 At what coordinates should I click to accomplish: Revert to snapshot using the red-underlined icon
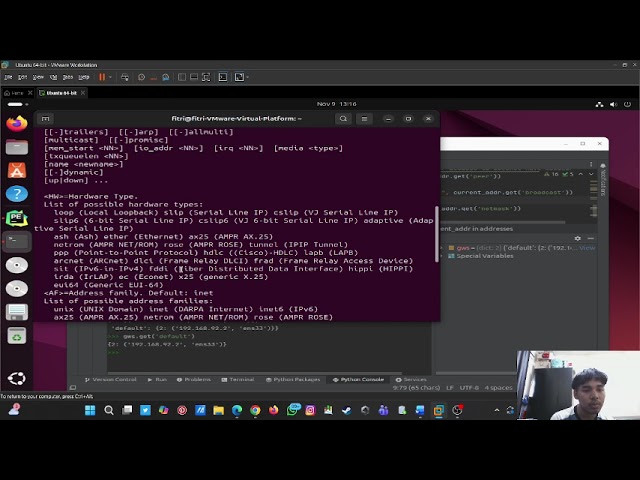(x=153, y=77)
